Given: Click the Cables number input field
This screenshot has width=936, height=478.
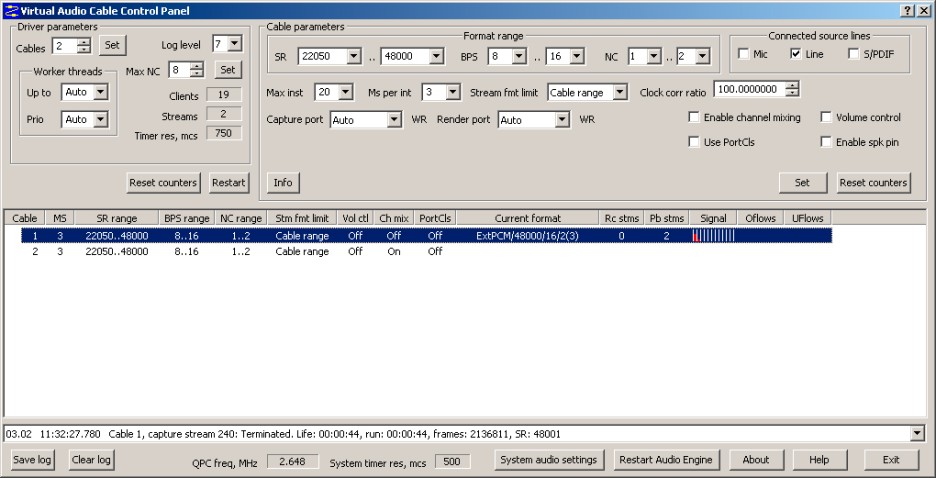Looking at the screenshot, I should (65, 45).
